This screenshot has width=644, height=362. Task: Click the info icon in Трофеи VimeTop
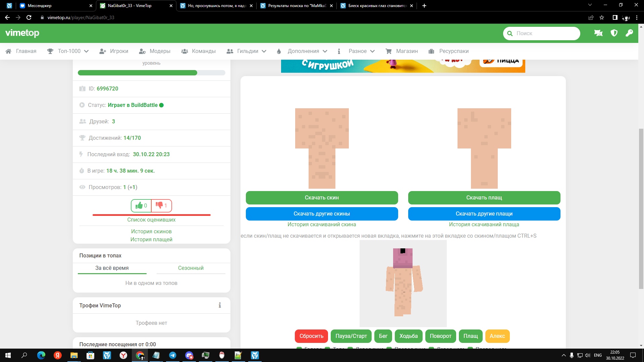[x=220, y=305]
